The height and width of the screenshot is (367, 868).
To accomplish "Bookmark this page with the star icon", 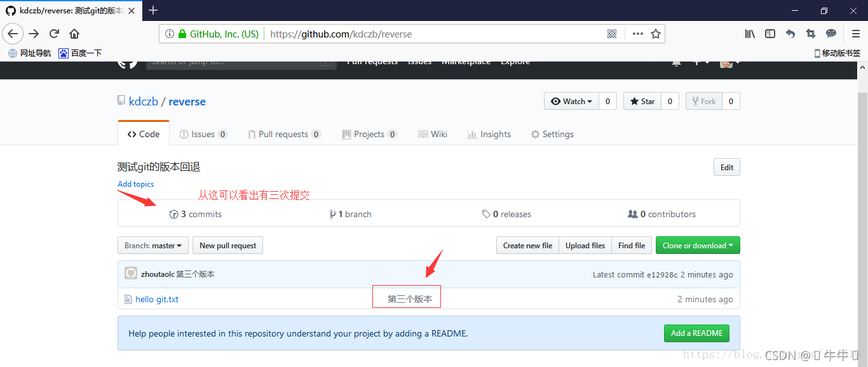I will [656, 34].
